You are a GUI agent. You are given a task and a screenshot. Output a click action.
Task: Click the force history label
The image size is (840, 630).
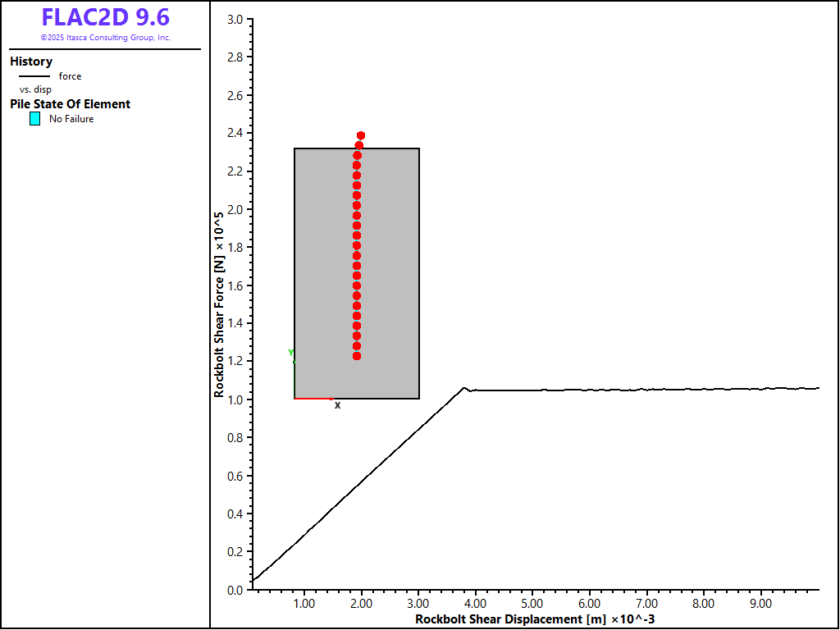(x=70, y=76)
